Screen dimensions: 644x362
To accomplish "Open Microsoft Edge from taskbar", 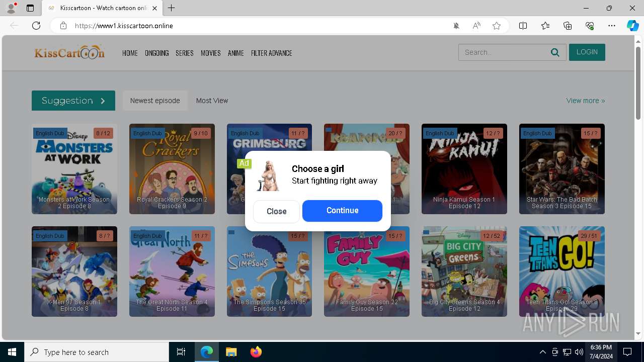I will point(207,352).
